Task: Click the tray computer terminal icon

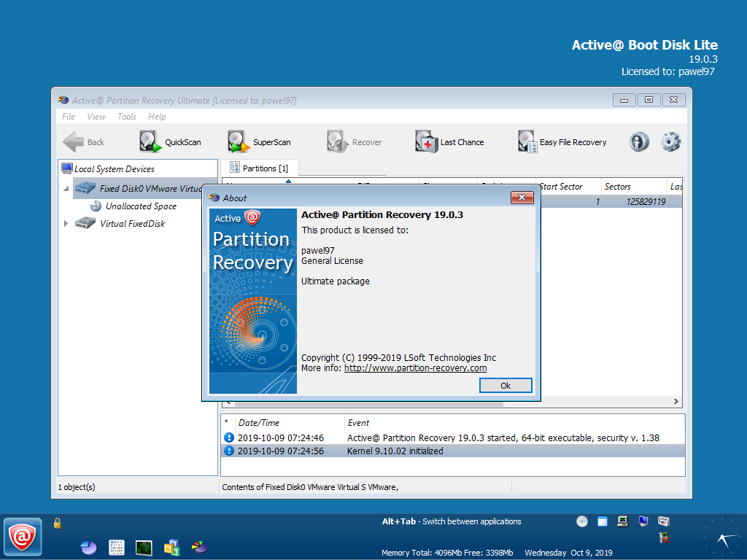Action: point(623,521)
